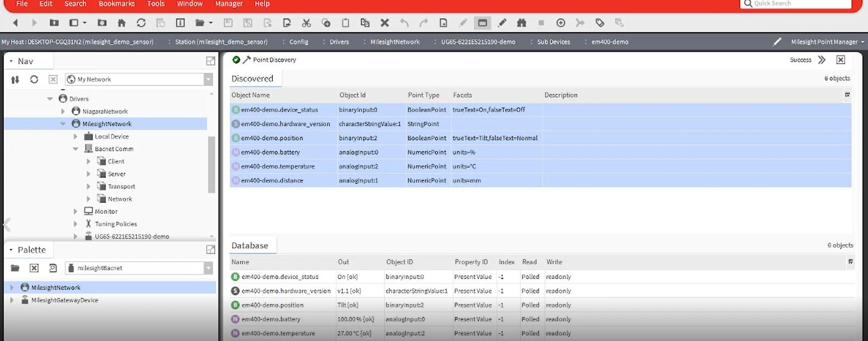The width and height of the screenshot is (868, 341).
Task: Click the pencil icon beside Milesight Point Manager
Action: coord(777,42)
